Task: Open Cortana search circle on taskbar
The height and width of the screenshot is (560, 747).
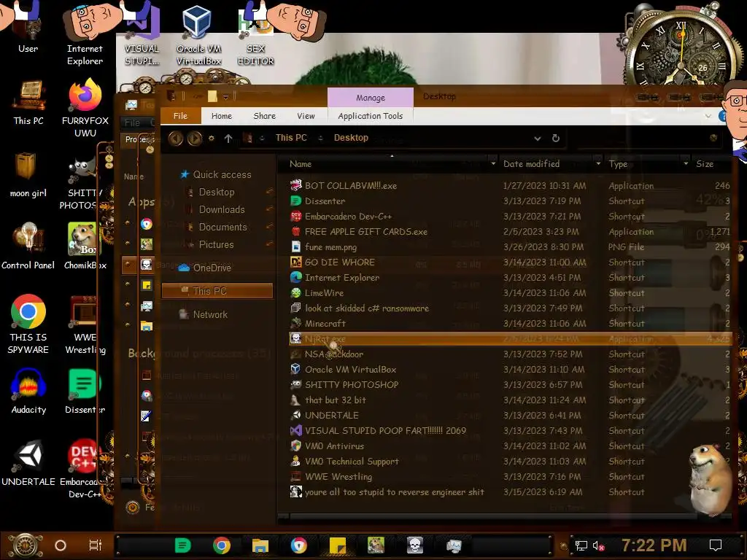Action: click(x=60, y=545)
